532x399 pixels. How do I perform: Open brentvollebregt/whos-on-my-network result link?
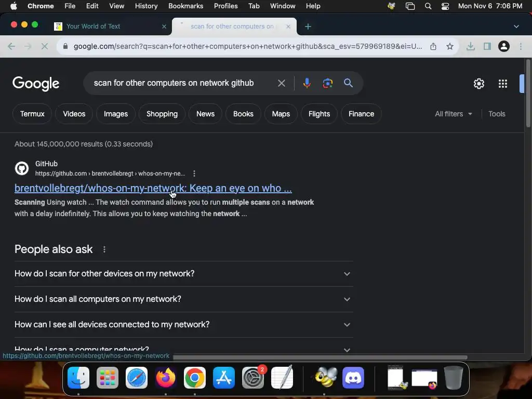coord(153,188)
